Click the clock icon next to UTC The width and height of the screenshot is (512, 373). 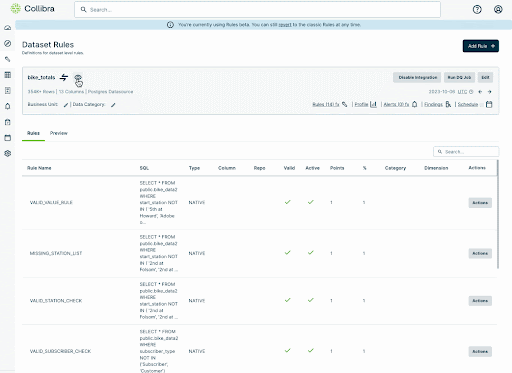tap(471, 92)
